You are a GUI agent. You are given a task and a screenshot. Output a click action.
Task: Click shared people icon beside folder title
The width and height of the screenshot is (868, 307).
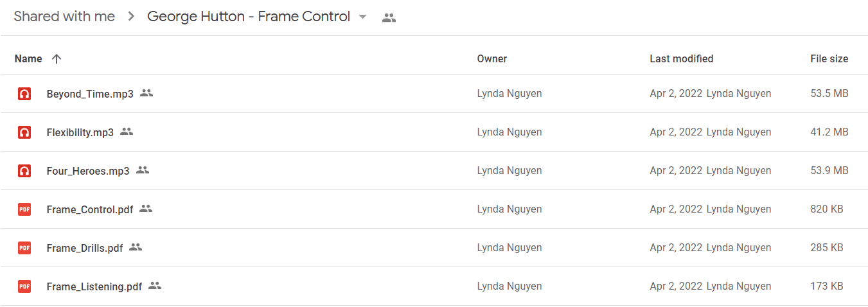389,18
